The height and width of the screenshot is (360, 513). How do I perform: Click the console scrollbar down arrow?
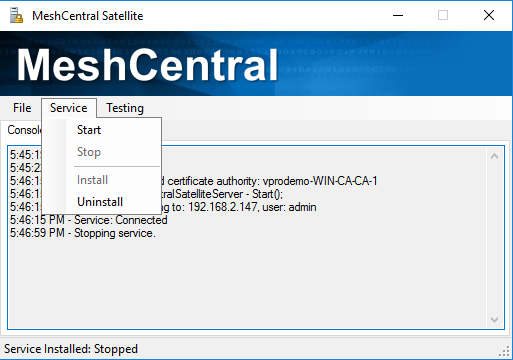click(x=494, y=319)
